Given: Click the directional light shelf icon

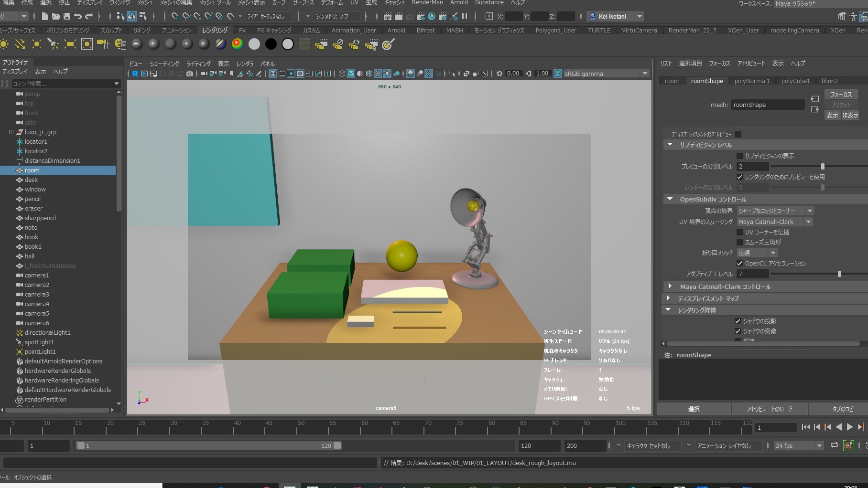Looking at the screenshot, I should point(20,44).
